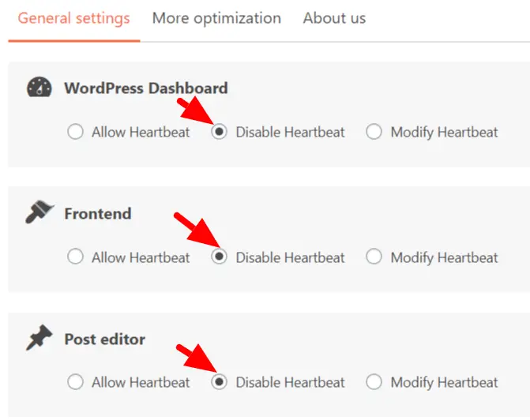
Task: Select Modify Heartbeat for Frontend
Action: pos(374,257)
